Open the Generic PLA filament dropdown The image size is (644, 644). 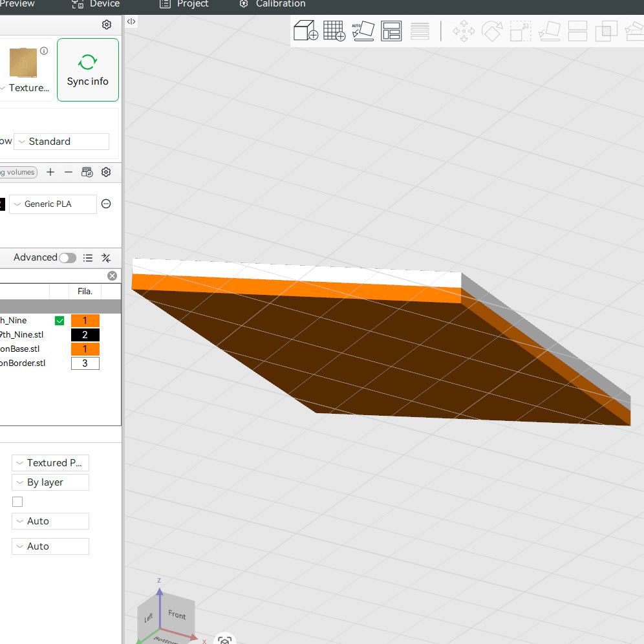click(x=53, y=204)
